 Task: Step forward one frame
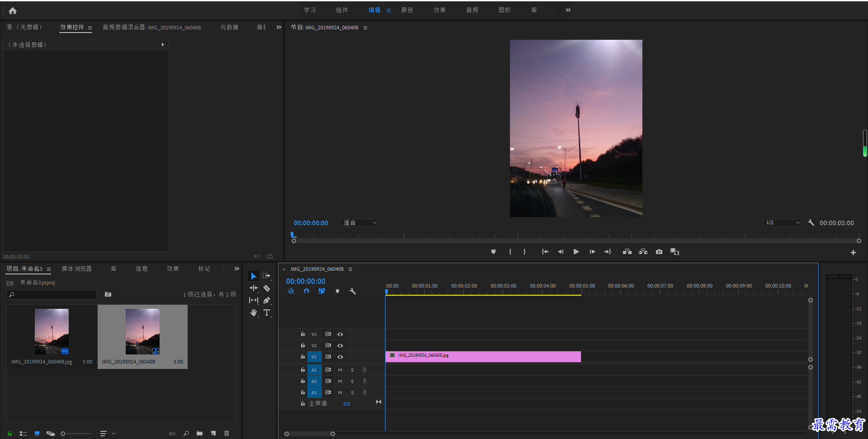point(592,252)
